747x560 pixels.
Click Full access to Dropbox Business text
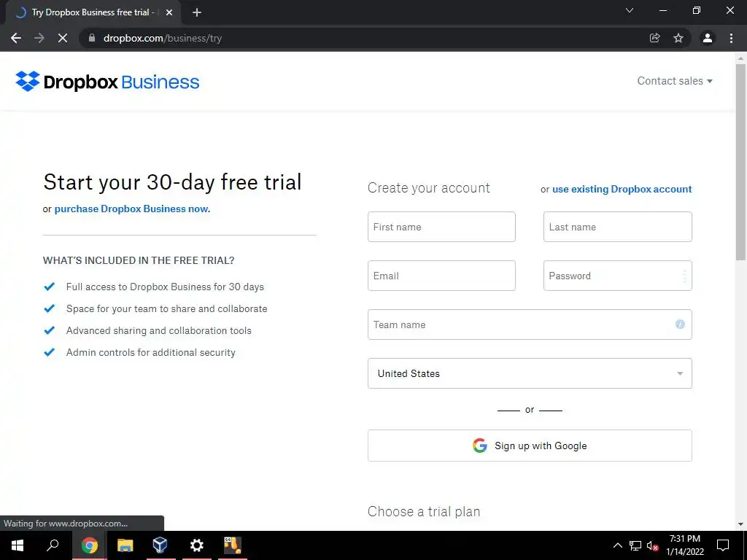pos(165,287)
